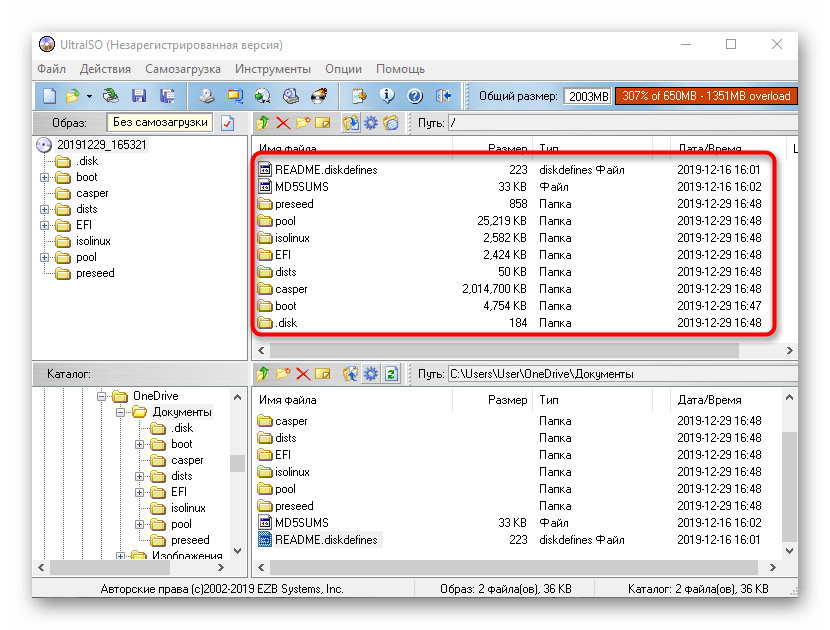Open the Самозагрузка menu

[183, 69]
